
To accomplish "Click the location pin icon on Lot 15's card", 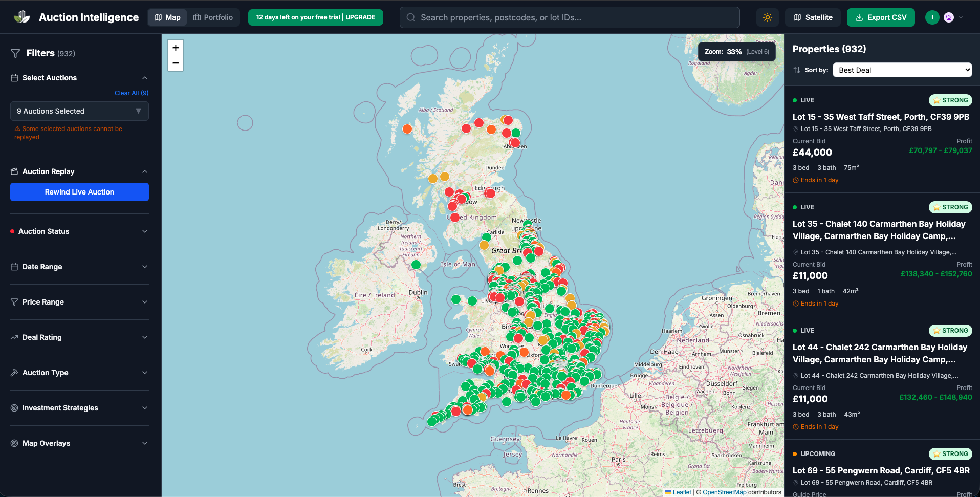I will coord(795,129).
